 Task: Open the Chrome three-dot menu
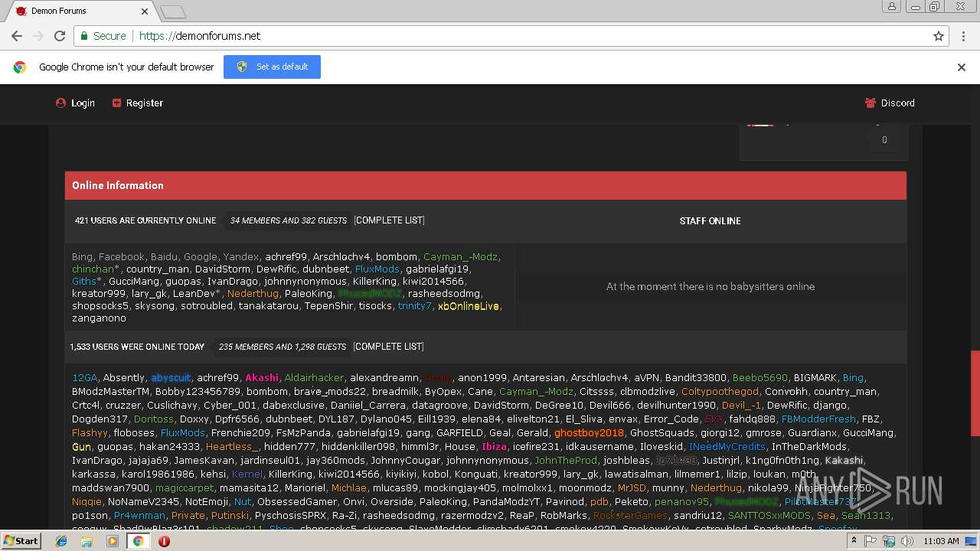pyautogui.click(x=963, y=36)
